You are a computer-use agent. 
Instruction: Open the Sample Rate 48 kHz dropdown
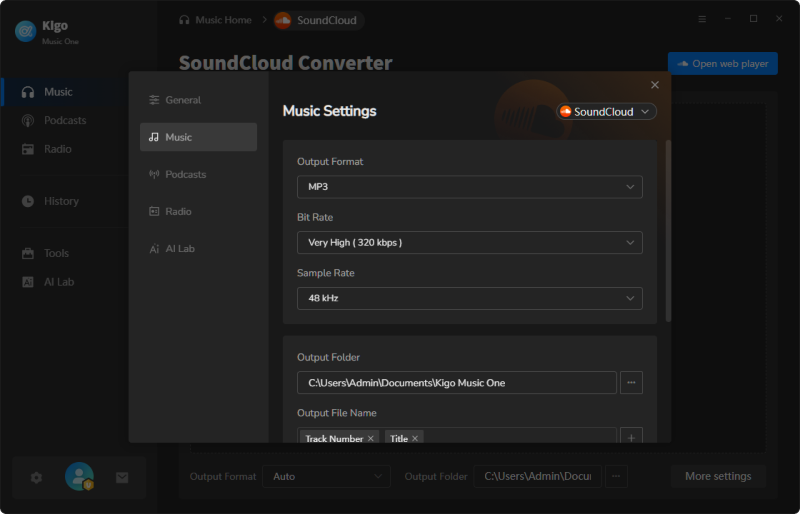[469, 298]
